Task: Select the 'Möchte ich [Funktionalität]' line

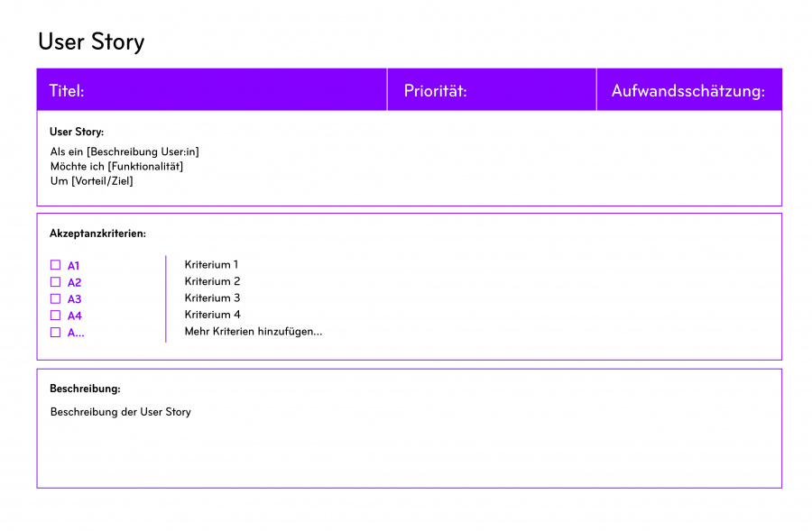Action: [116, 166]
